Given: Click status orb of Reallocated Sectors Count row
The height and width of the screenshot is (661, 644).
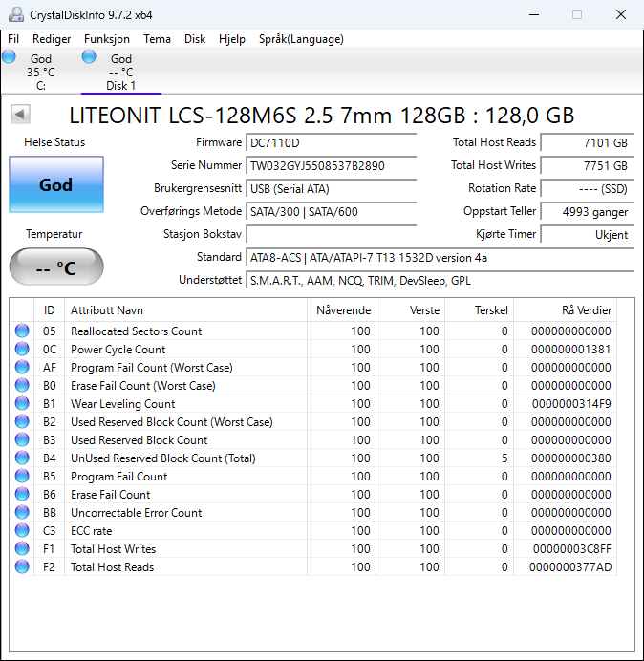Looking at the screenshot, I should click(x=22, y=330).
